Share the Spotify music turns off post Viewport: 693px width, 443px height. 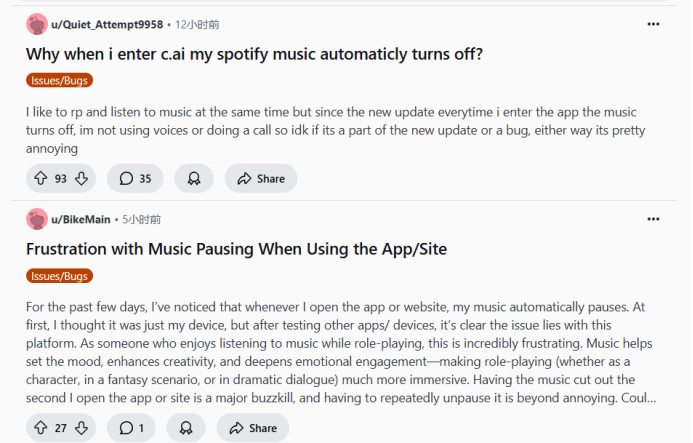pos(261,179)
